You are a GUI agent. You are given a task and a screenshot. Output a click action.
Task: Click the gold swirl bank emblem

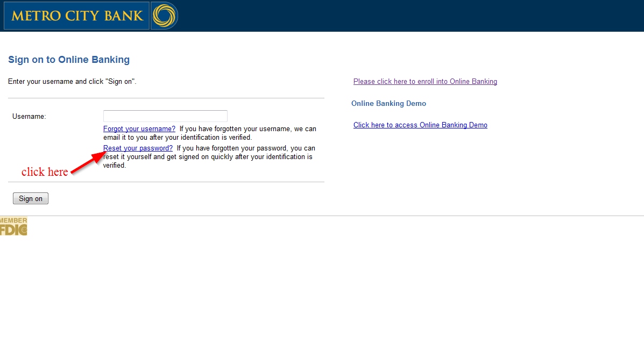click(164, 16)
